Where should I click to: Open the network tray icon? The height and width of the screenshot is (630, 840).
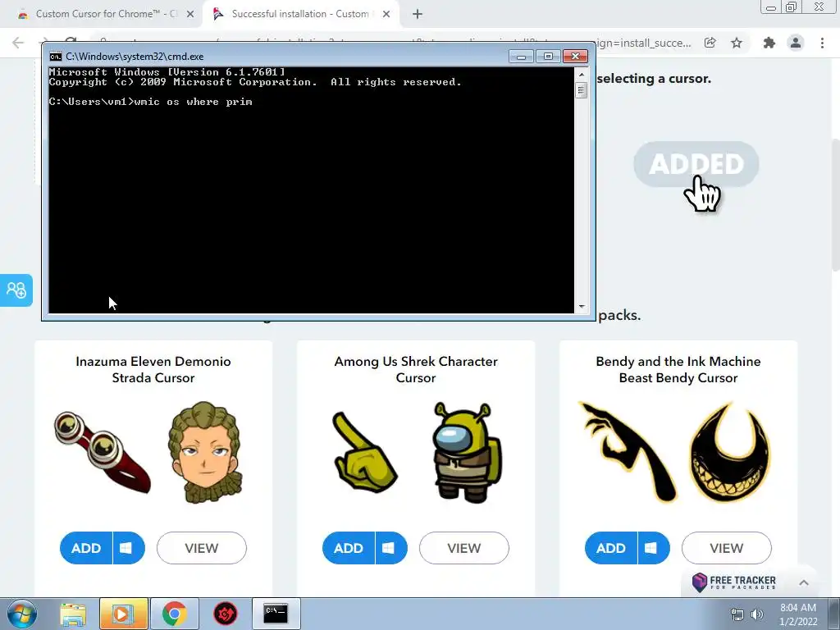click(737, 614)
